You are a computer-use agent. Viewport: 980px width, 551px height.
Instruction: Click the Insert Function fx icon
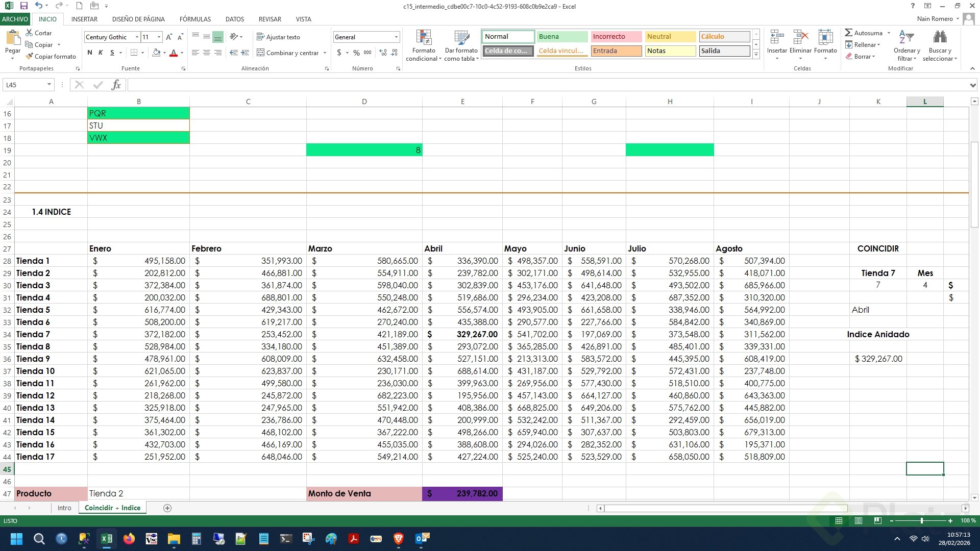pyautogui.click(x=116, y=85)
